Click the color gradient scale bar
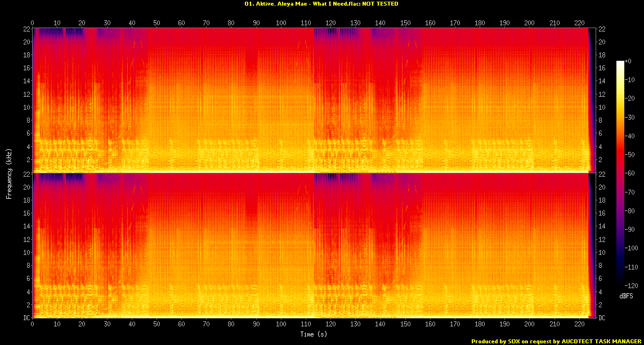The image size is (644, 345). (620, 173)
